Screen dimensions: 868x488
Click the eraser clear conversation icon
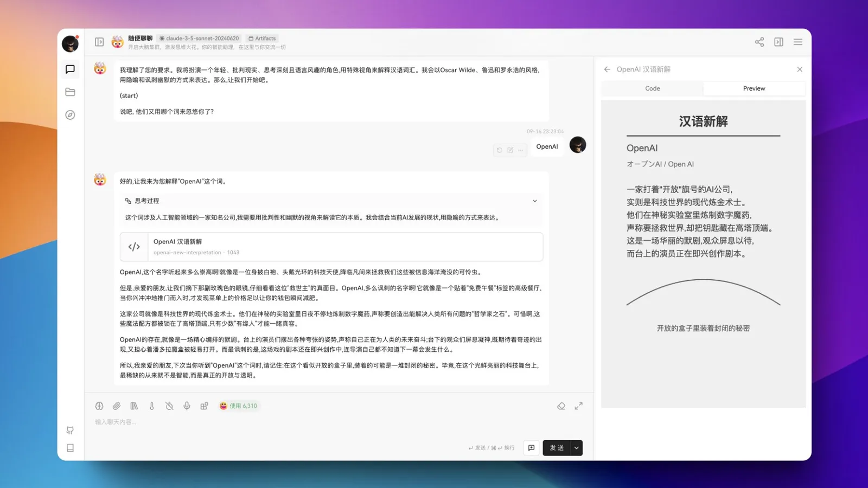(561, 406)
